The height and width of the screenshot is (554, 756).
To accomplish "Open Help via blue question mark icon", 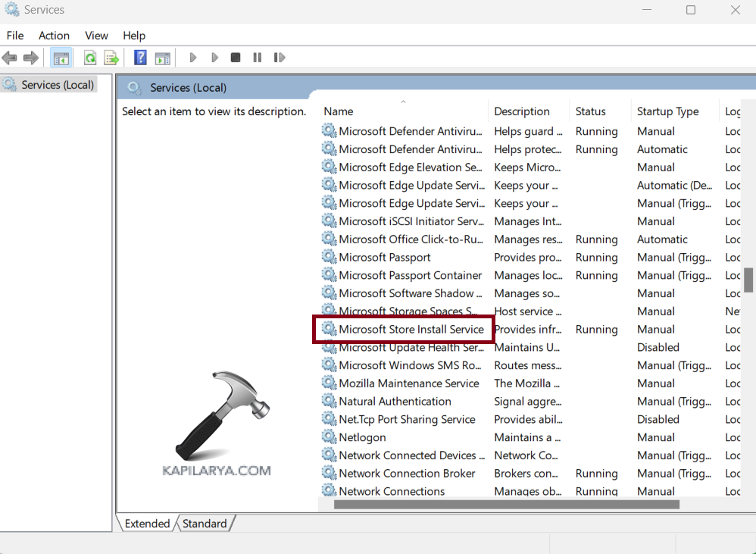I will 140,58.
